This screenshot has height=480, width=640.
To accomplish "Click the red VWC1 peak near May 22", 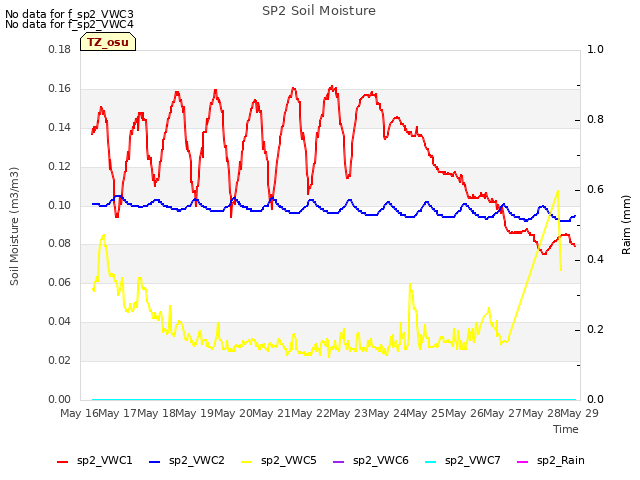I will pos(332,87).
